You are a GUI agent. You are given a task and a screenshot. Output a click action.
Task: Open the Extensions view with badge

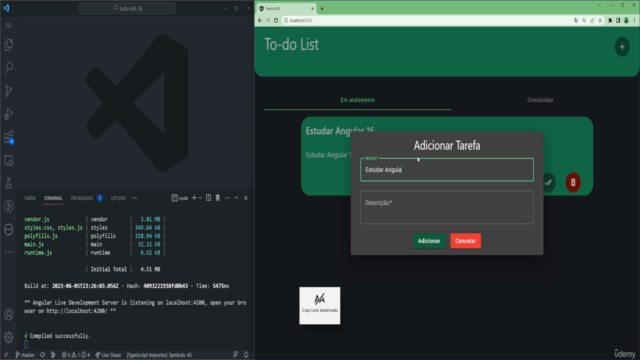pyautogui.click(x=9, y=137)
